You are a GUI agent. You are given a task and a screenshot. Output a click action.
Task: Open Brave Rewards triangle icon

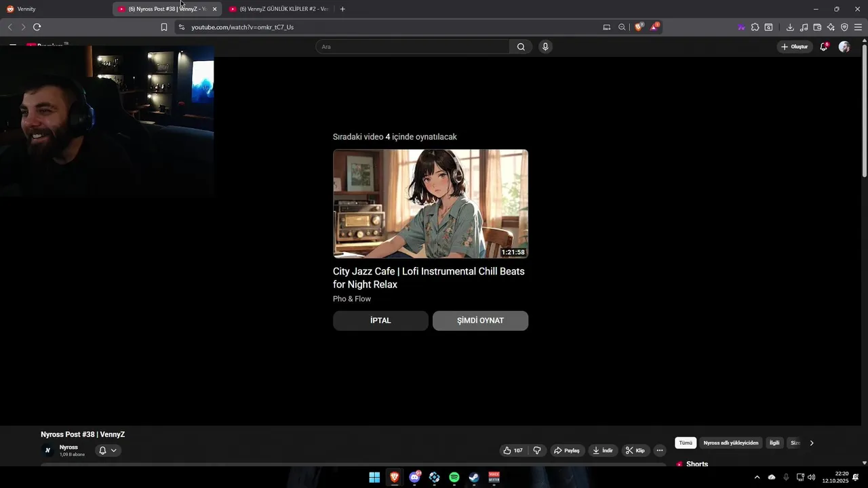(x=654, y=27)
